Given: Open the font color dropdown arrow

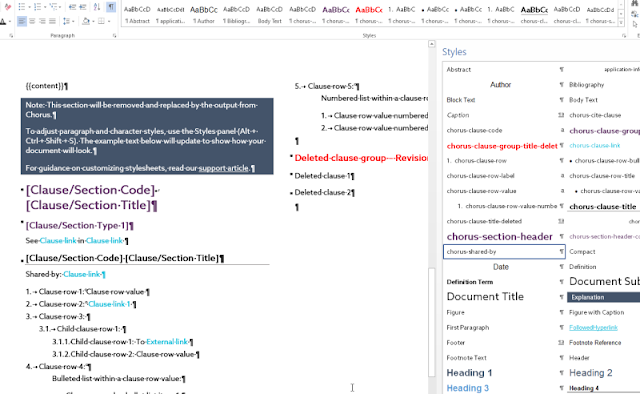Looking at the screenshot, I should click(9, 21).
